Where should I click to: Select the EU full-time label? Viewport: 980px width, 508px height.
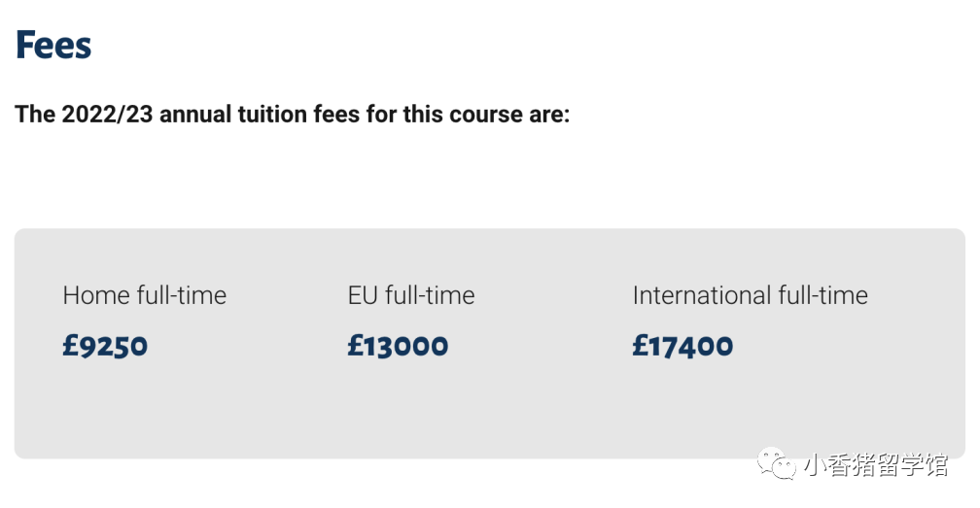tap(411, 295)
